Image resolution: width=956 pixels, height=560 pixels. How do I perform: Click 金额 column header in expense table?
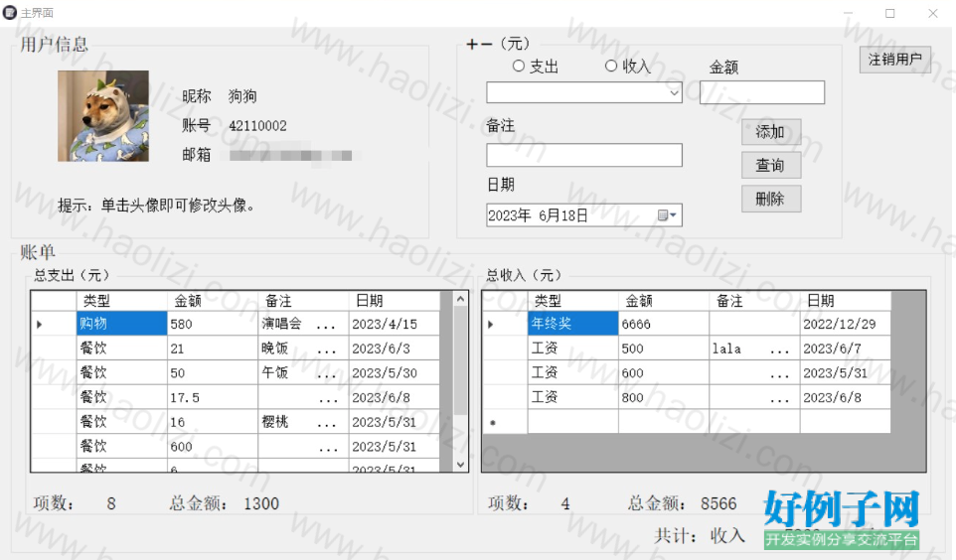[x=213, y=301]
